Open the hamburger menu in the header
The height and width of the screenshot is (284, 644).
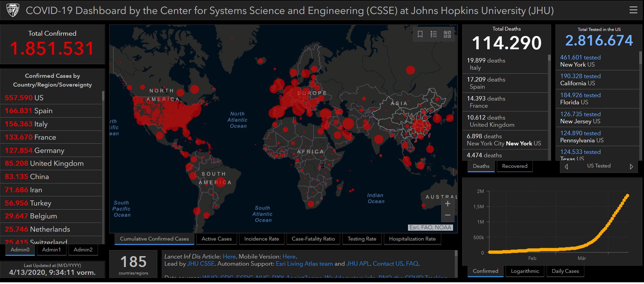coord(633,10)
